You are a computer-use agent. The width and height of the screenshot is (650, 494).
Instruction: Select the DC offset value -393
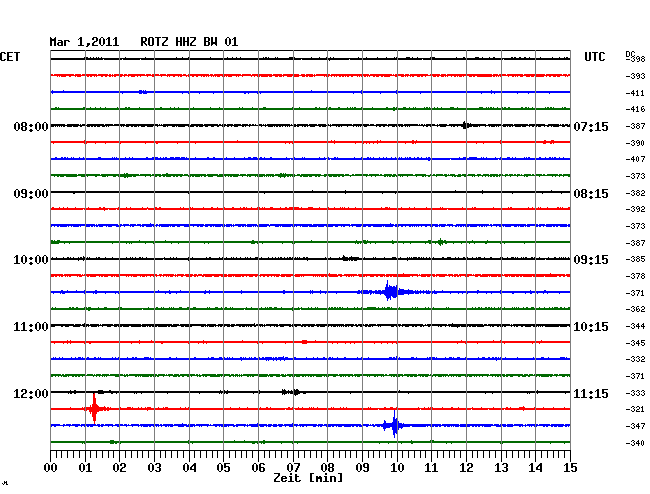635,76
